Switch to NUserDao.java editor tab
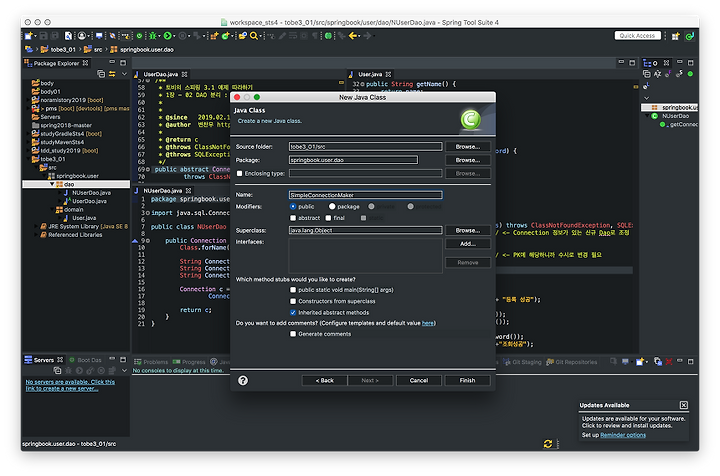This screenshot has height=476, width=720. click(163, 190)
